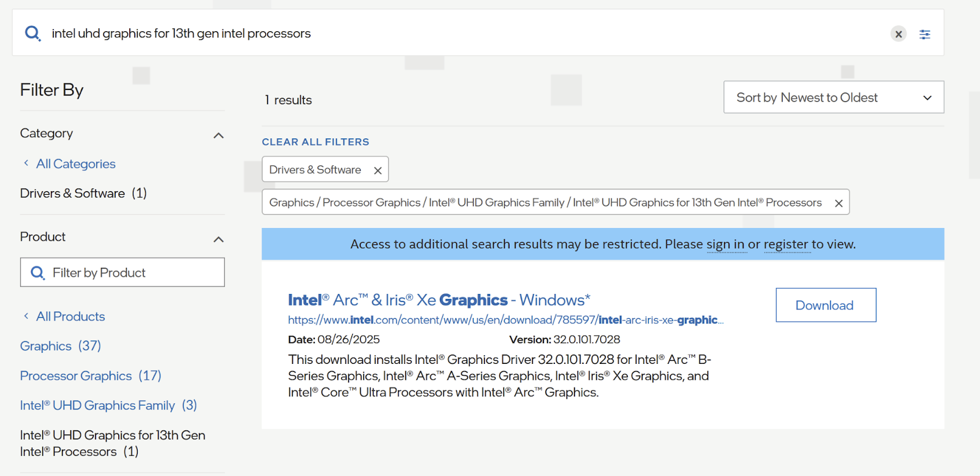
Task: Click Clear All Filters
Action: [x=315, y=142]
